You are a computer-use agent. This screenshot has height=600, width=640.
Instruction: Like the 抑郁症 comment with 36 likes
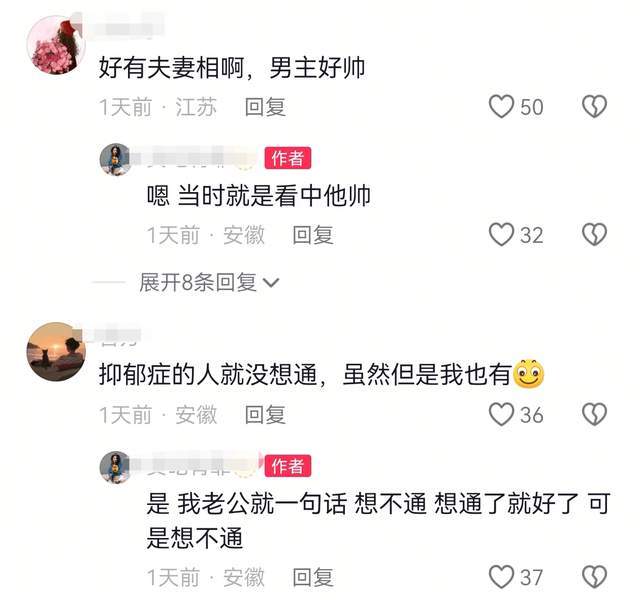501,415
